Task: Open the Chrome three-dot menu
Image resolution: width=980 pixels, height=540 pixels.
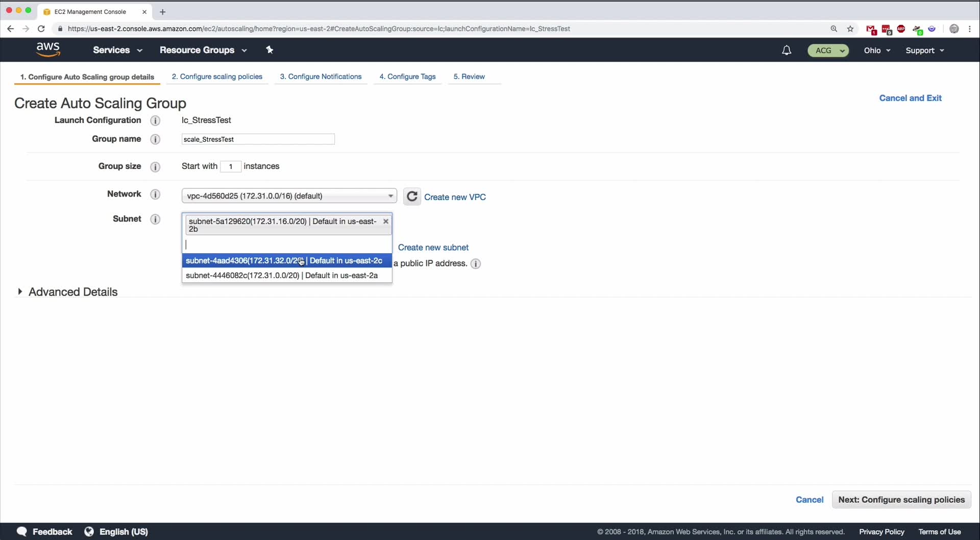Action: 970,29
